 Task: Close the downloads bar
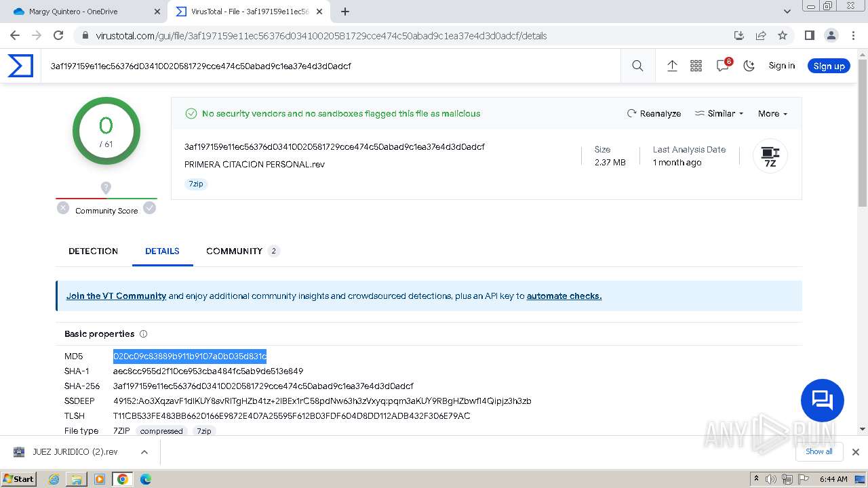856,451
